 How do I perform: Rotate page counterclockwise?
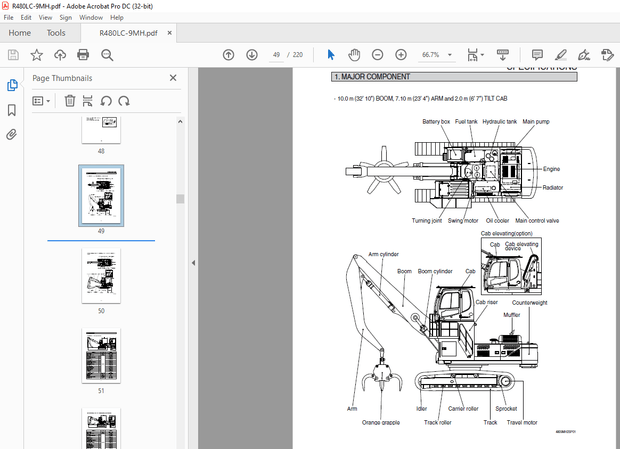(x=106, y=101)
